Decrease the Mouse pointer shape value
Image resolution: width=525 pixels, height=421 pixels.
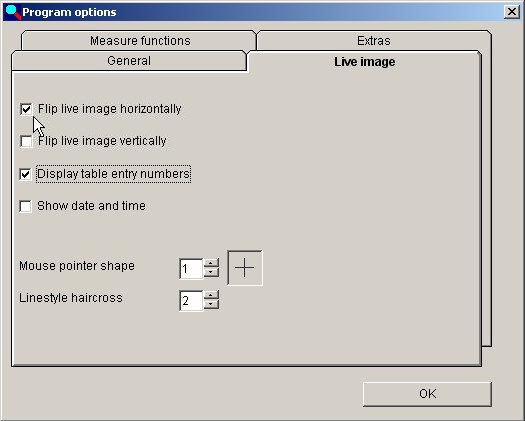[211, 272]
